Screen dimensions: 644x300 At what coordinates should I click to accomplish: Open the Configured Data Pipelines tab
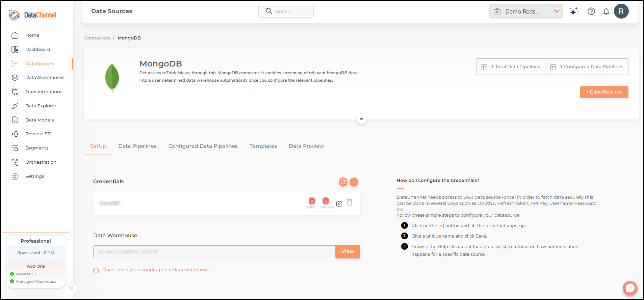203,146
